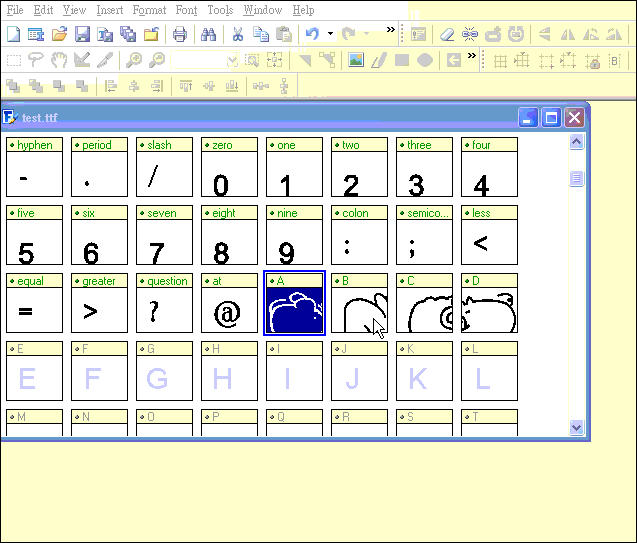The image size is (637, 543).
Task: Select the glyph cell labeled A
Action: coord(295,303)
